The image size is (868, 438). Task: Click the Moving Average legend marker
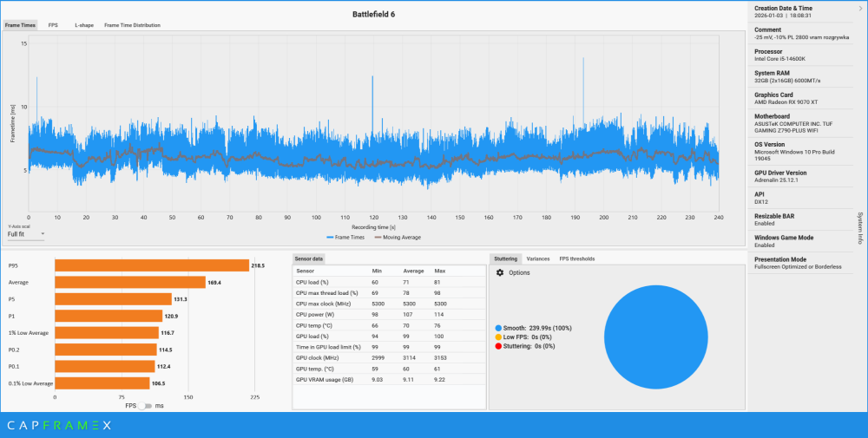(380, 237)
